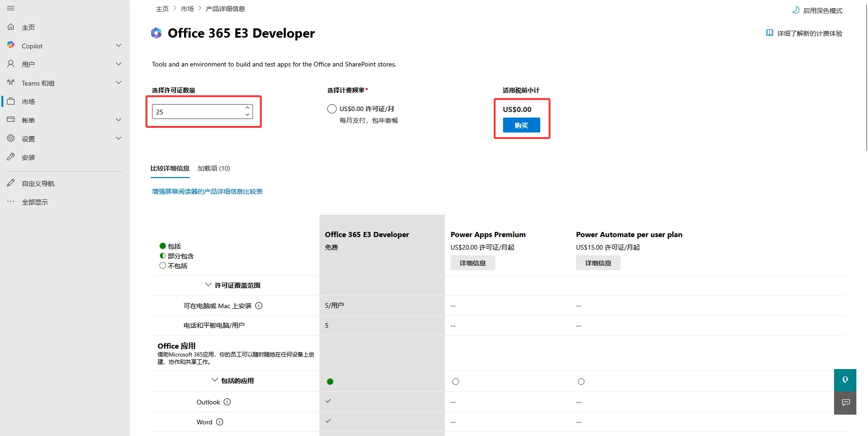Select the 比较详细信息 tab
The height and width of the screenshot is (436, 868).
click(x=170, y=168)
